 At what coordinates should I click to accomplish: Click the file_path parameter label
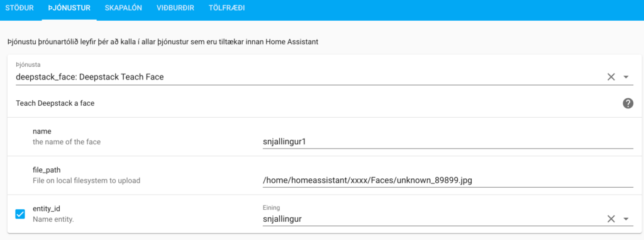click(x=47, y=170)
